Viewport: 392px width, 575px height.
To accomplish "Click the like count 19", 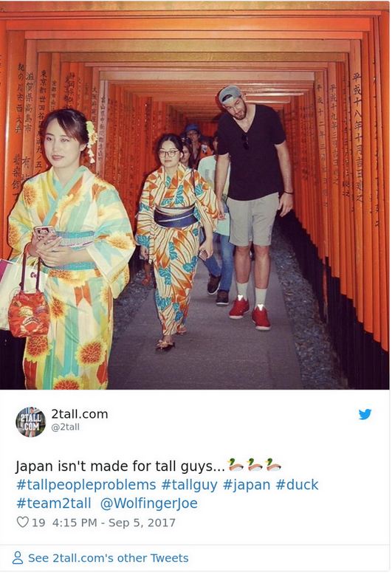I will pos(38,523).
